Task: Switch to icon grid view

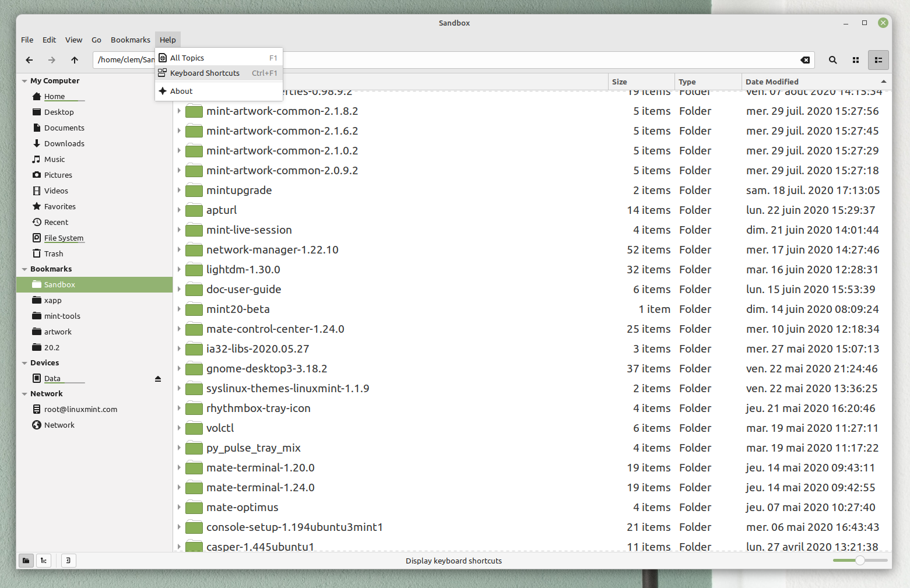Action: (856, 60)
